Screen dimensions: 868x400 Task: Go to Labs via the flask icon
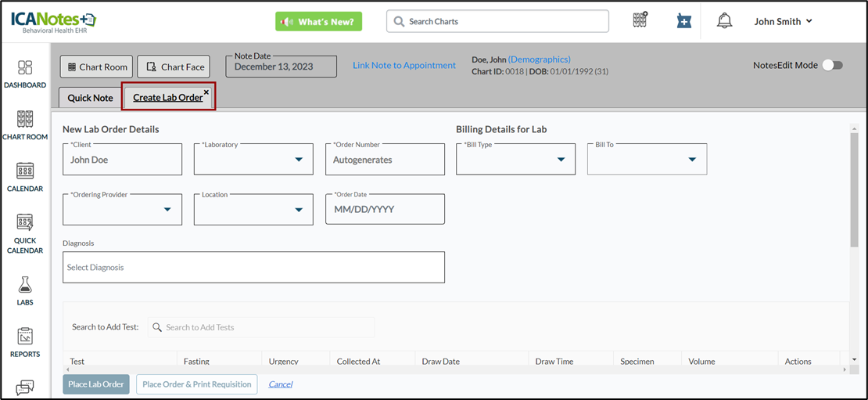click(x=25, y=290)
